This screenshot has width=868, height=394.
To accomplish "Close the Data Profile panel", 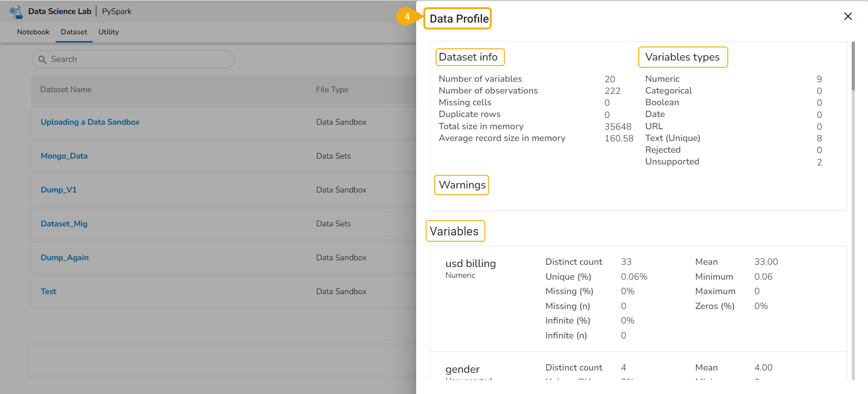I will pyautogui.click(x=848, y=16).
